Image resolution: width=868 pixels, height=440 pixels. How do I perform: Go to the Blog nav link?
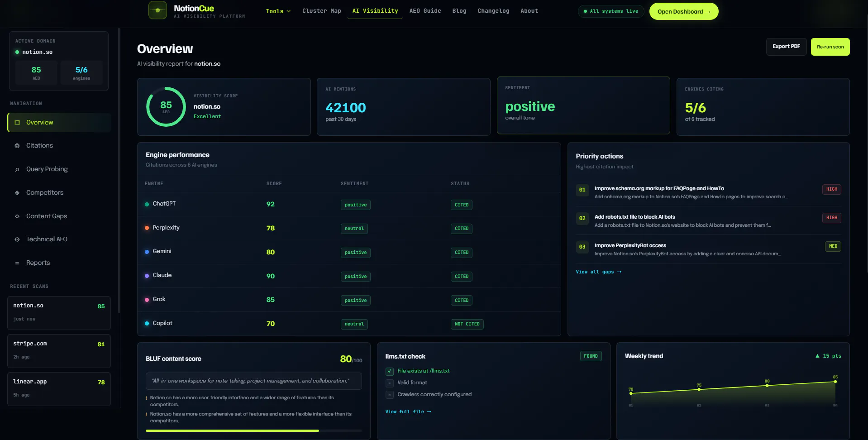coord(459,11)
